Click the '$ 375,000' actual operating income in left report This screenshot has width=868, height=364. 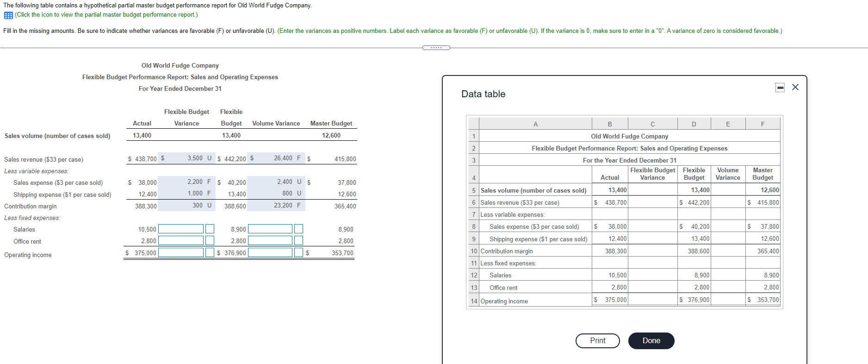pos(141,253)
